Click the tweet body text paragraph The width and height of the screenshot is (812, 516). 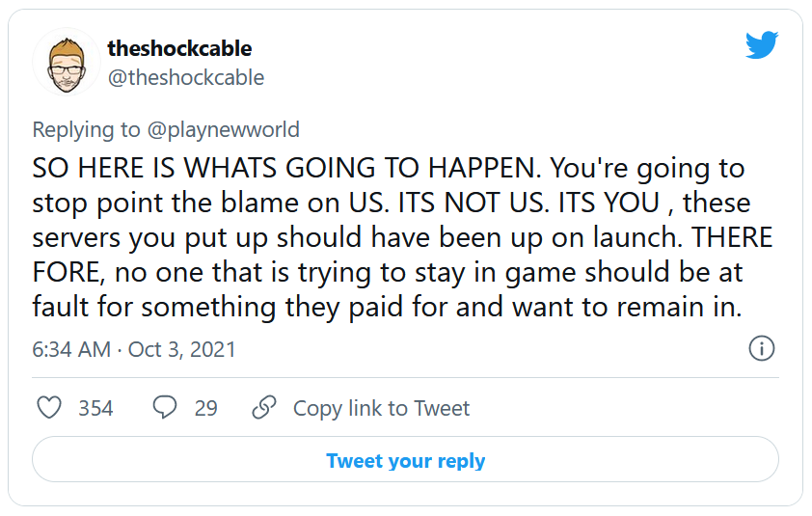click(403, 239)
